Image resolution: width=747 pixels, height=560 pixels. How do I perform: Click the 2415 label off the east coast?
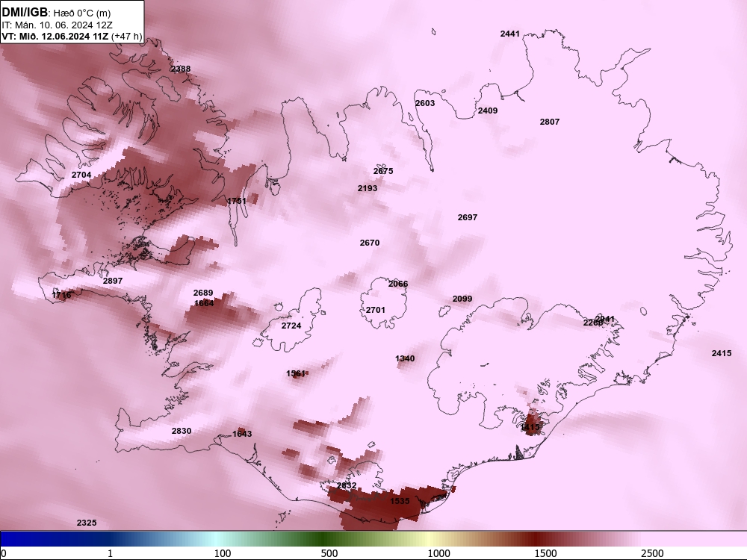[722, 353]
